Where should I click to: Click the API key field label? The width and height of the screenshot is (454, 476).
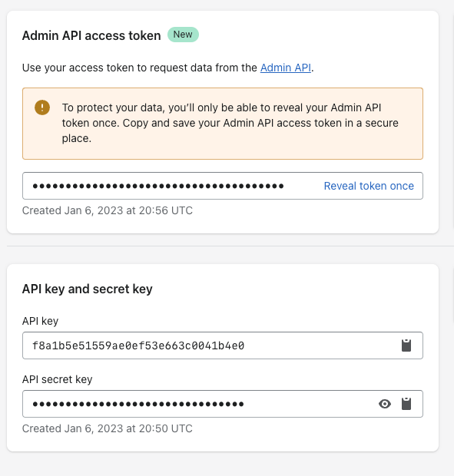(40, 321)
